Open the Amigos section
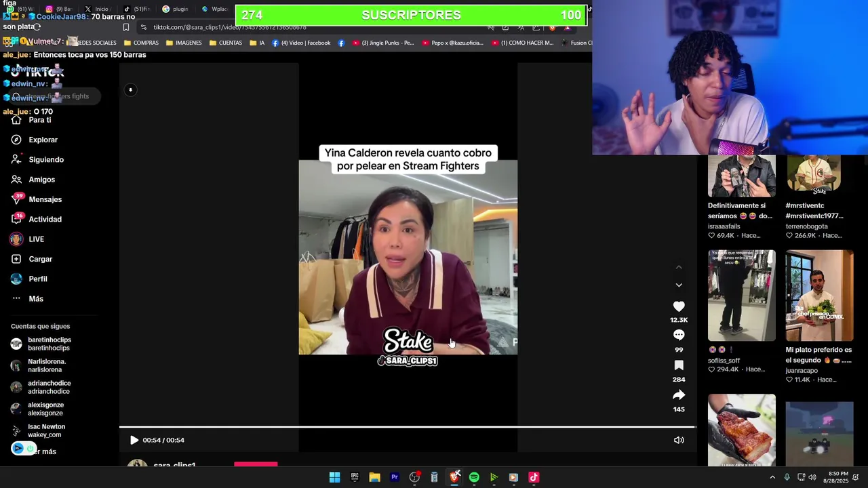868x488 pixels. click(33, 180)
